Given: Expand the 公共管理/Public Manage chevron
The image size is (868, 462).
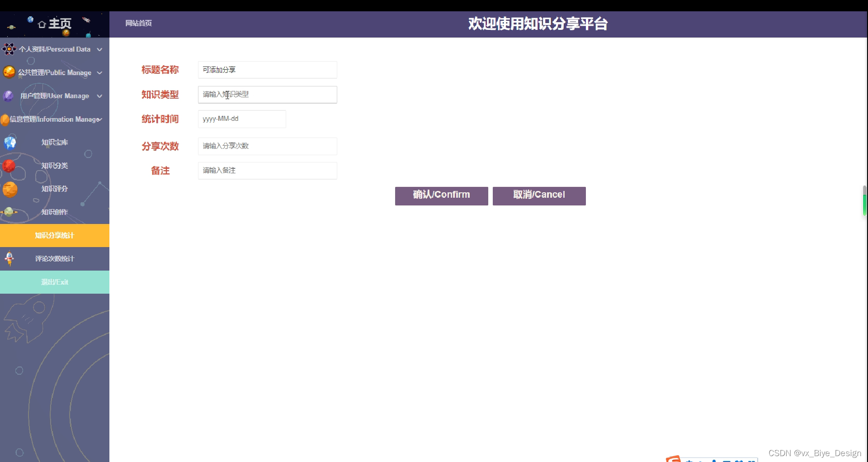Looking at the screenshot, I should [x=99, y=73].
